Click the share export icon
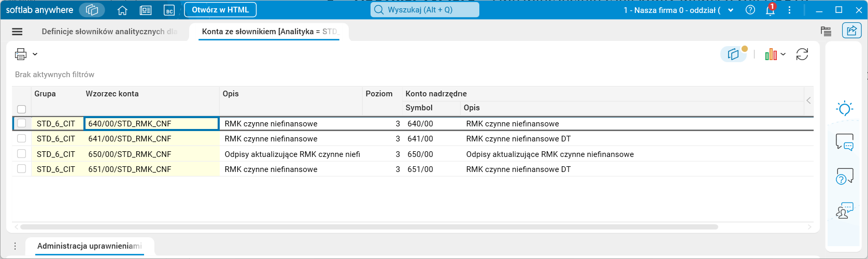Screen dimensions: 868x259 [851, 31]
